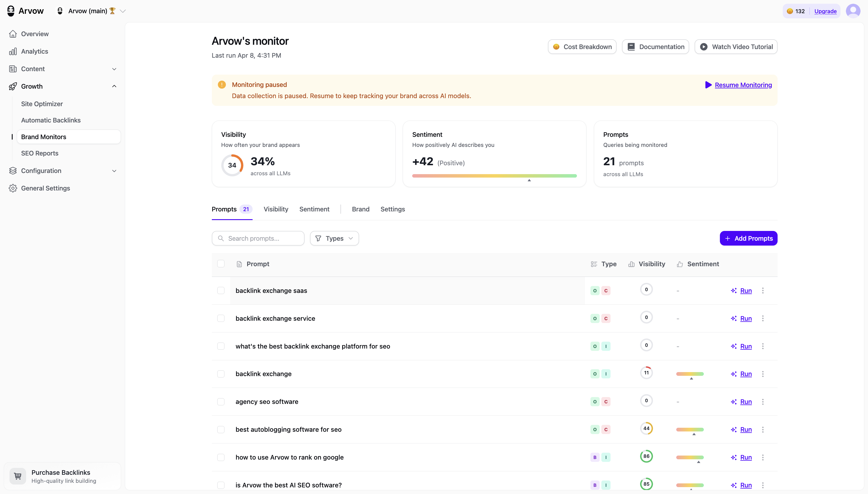Open the monitor Settings tab
Image resolution: width=868 pixels, height=494 pixels.
(393, 209)
